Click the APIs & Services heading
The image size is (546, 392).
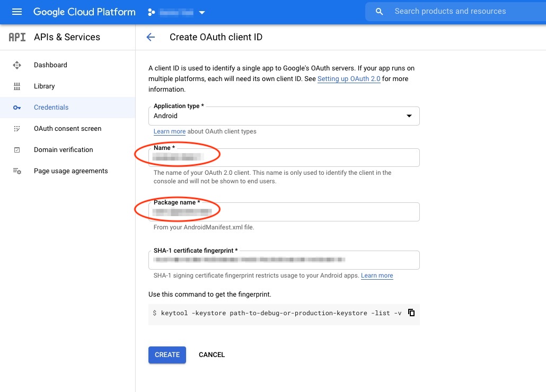click(67, 37)
